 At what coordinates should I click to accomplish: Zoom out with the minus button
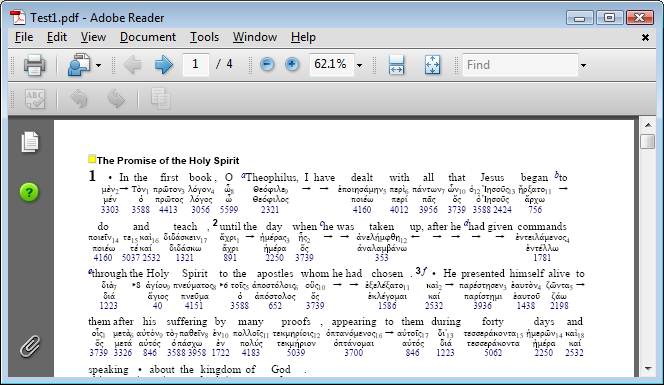click(x=267, y=64)
